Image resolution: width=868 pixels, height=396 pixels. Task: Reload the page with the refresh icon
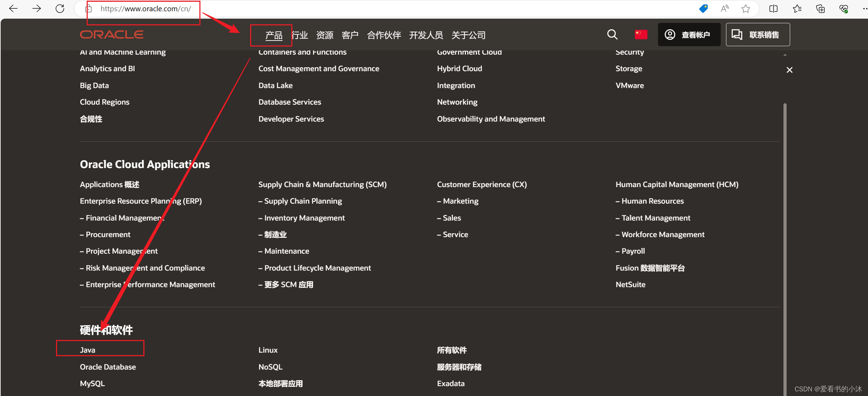point(60,8)
